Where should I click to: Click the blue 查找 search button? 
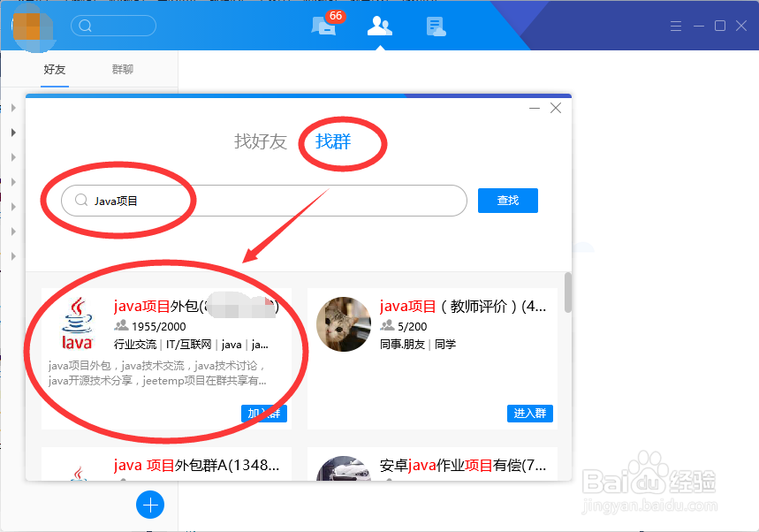(507, 201)
